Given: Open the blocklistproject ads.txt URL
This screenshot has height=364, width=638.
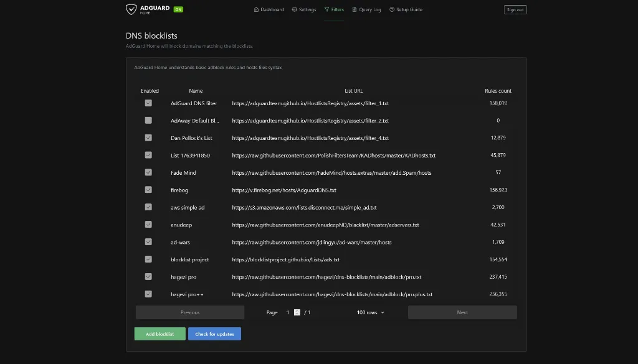Looking at the screenshot, I should click(x=285, y=259).
